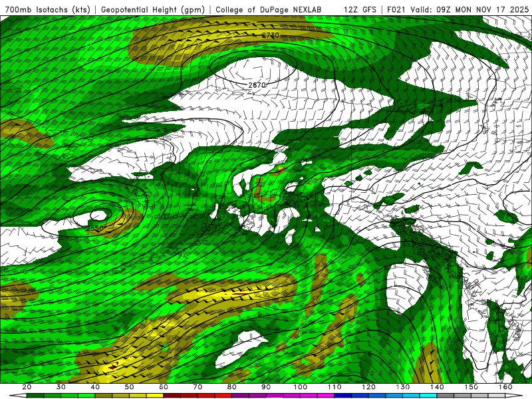
Task: Click the '150' value on the color scale
Action: (471, 387)
